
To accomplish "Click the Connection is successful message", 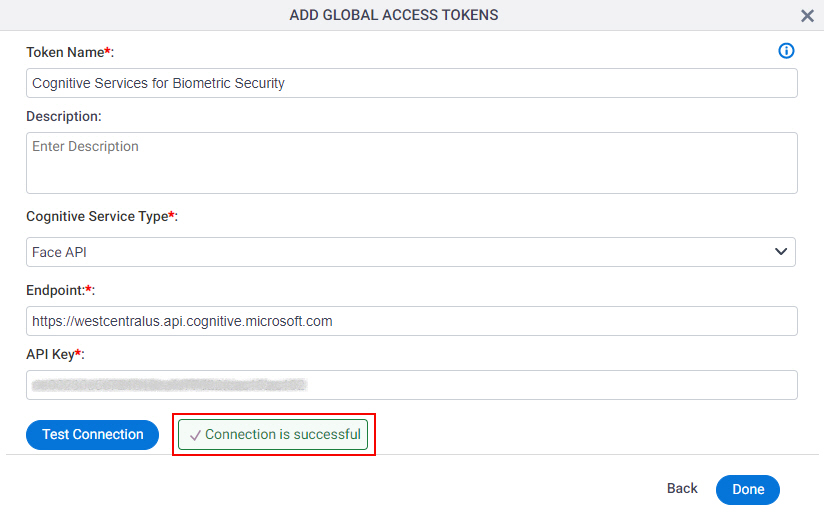I will point(273,434).
